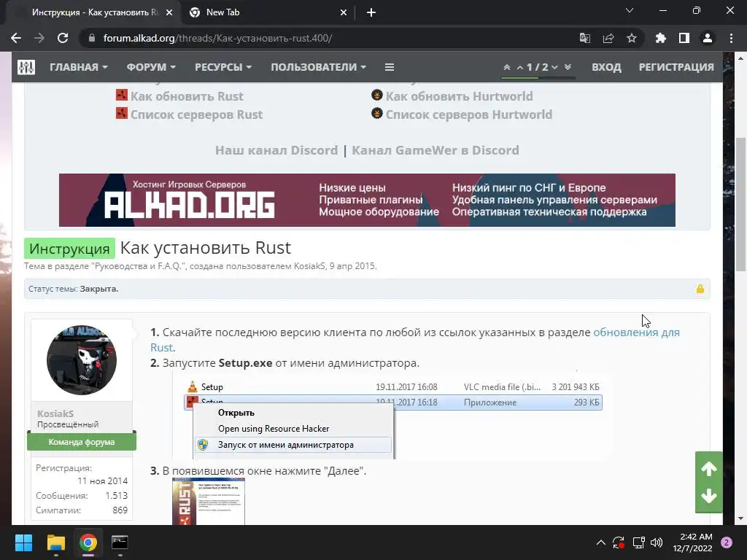Click the forum logo icon
Image resolution: width=747 pixels, height=560 pixels.
26,67
